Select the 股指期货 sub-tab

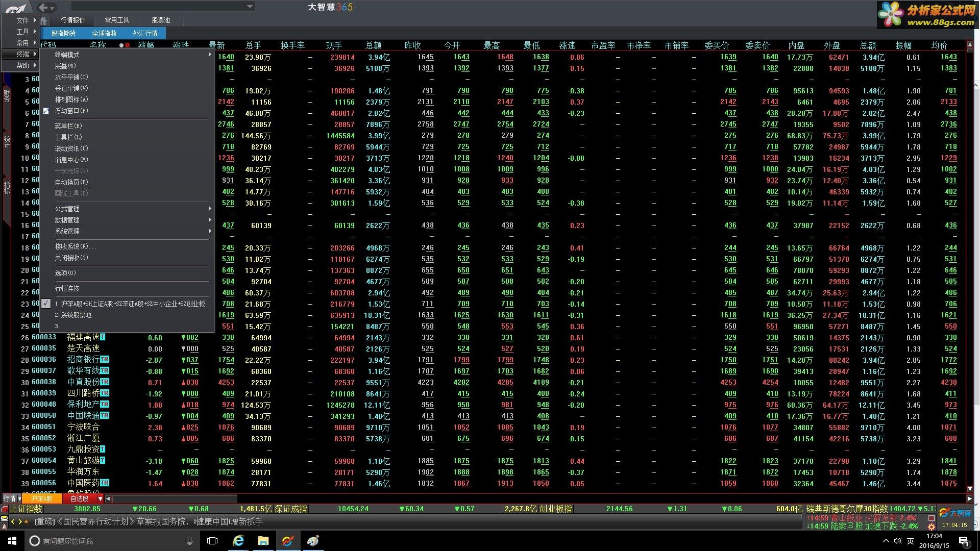pos(63,33)
